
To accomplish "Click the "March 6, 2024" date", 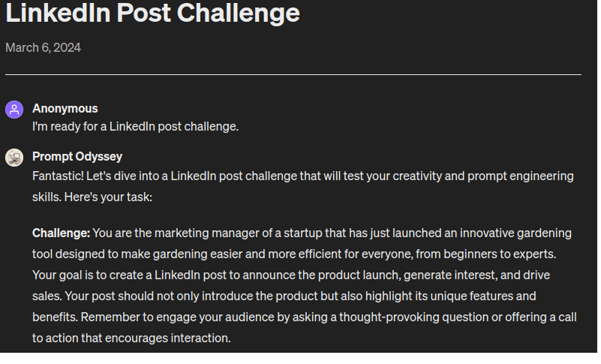I will click(43, 47).
